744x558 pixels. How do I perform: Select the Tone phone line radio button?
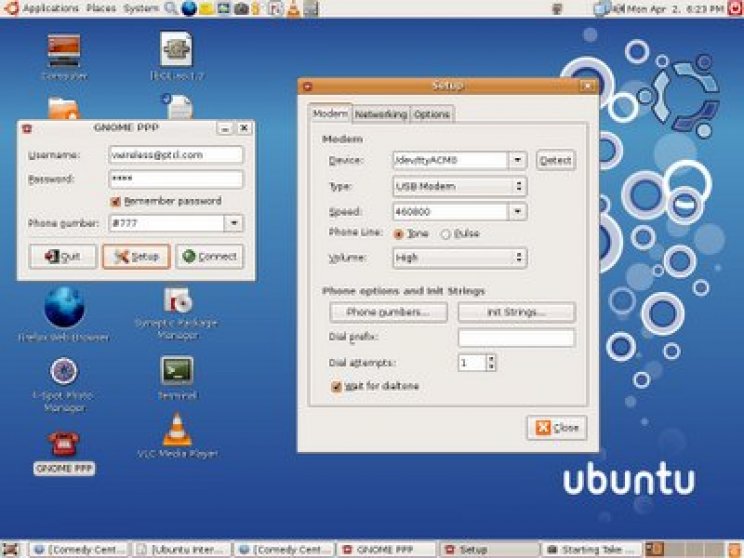[398, 234]
